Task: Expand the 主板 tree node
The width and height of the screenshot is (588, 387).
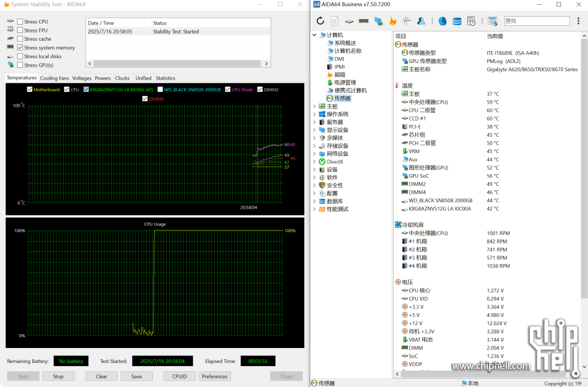Action: 314,106
